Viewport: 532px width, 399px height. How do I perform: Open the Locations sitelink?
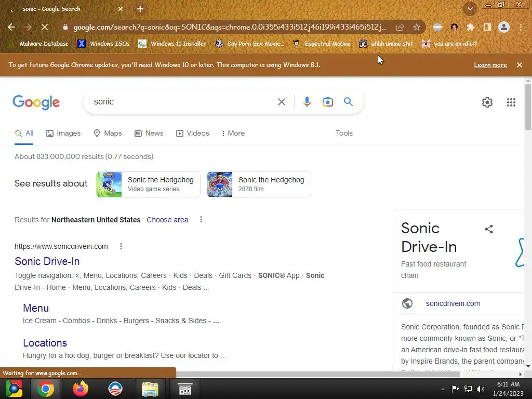click(x=45, y=343)
